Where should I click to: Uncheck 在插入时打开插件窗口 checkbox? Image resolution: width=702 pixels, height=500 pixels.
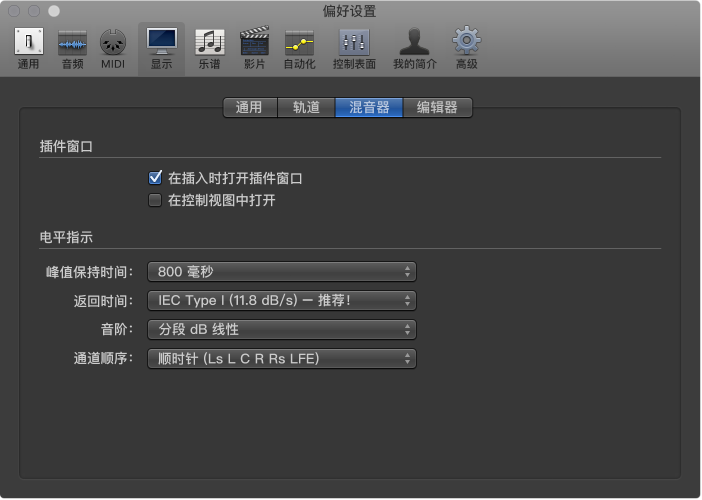(x=155, y=178)
